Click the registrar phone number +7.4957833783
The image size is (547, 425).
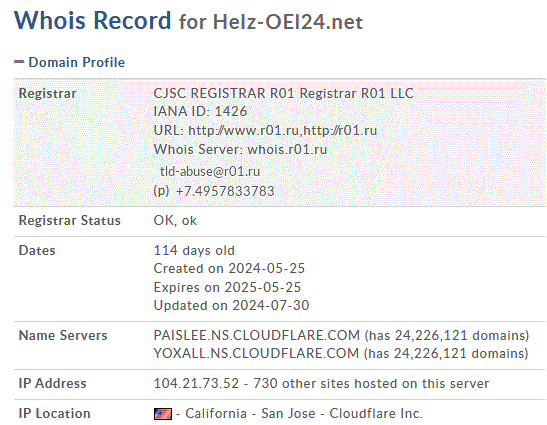click(x=225, y=191)
